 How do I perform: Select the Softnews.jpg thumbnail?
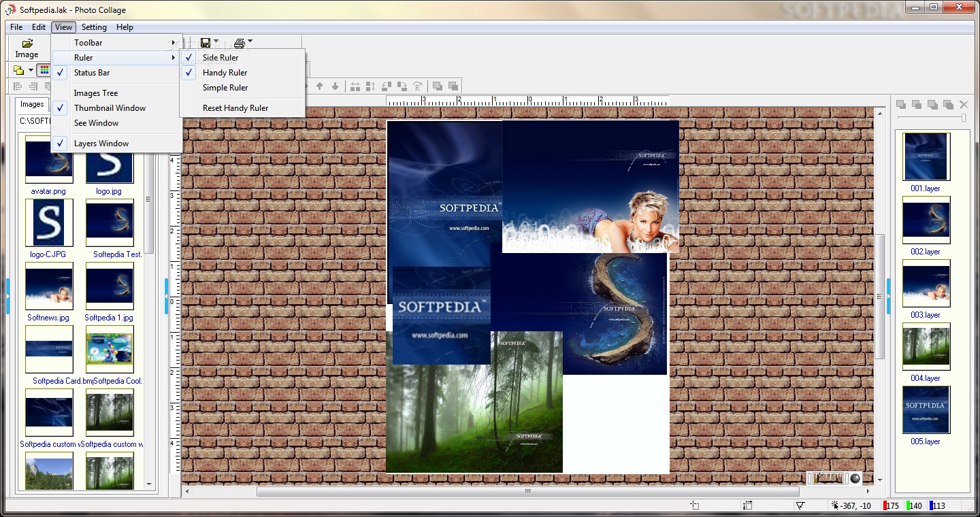pyautogui.click(x=49, y=286)
